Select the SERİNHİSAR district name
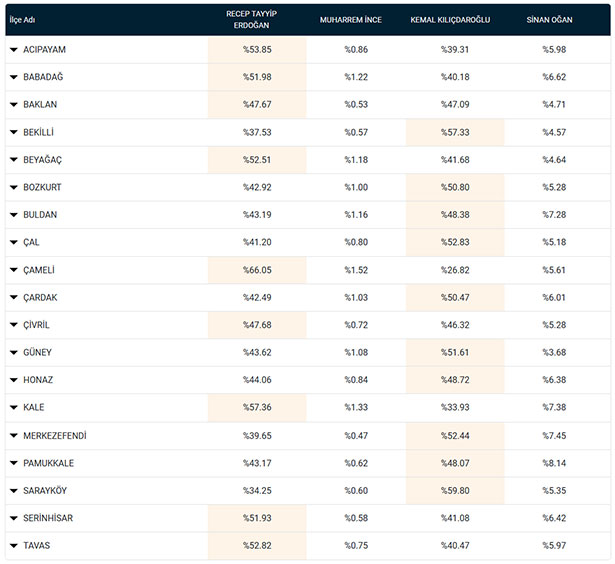This screenshot has width=615, height=564. click(x=48, y=518)
